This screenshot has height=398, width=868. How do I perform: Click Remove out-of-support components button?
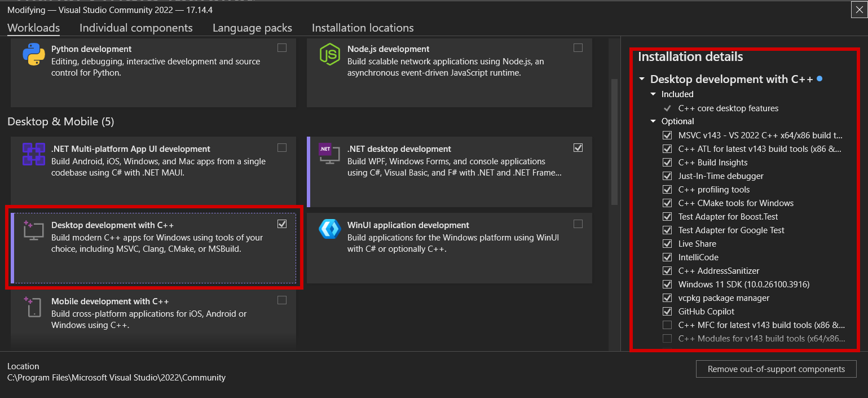[776, 369]
